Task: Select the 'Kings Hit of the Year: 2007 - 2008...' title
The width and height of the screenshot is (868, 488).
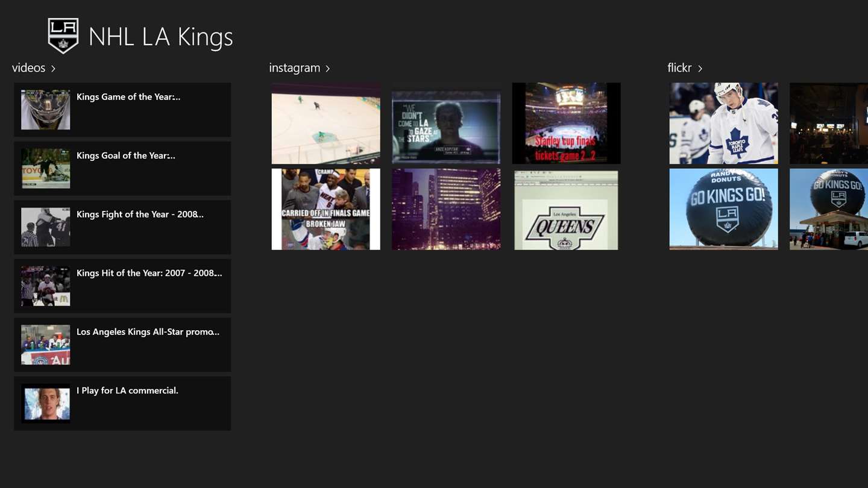Action: point(149,273)
